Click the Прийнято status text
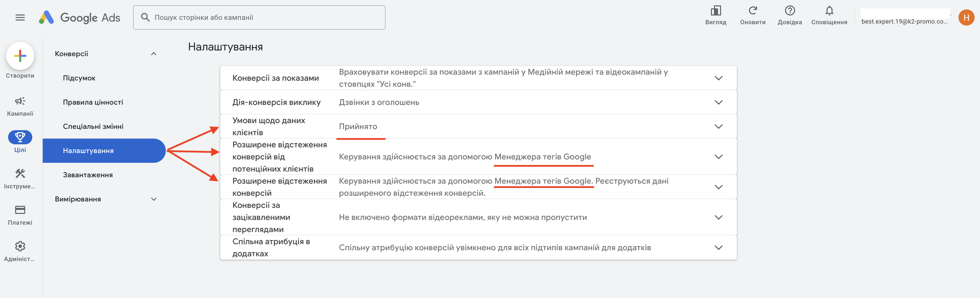 pyautogui.click(x=358, y=126)
